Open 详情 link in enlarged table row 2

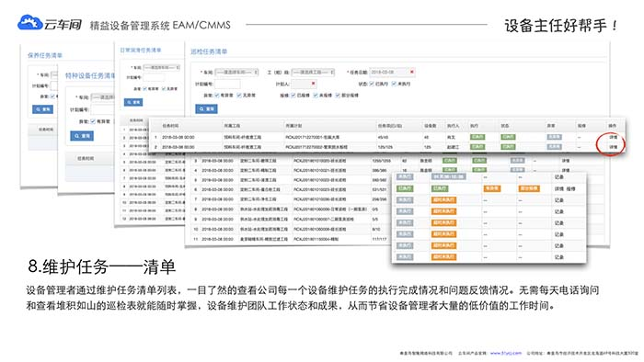[x=613, y=147]
